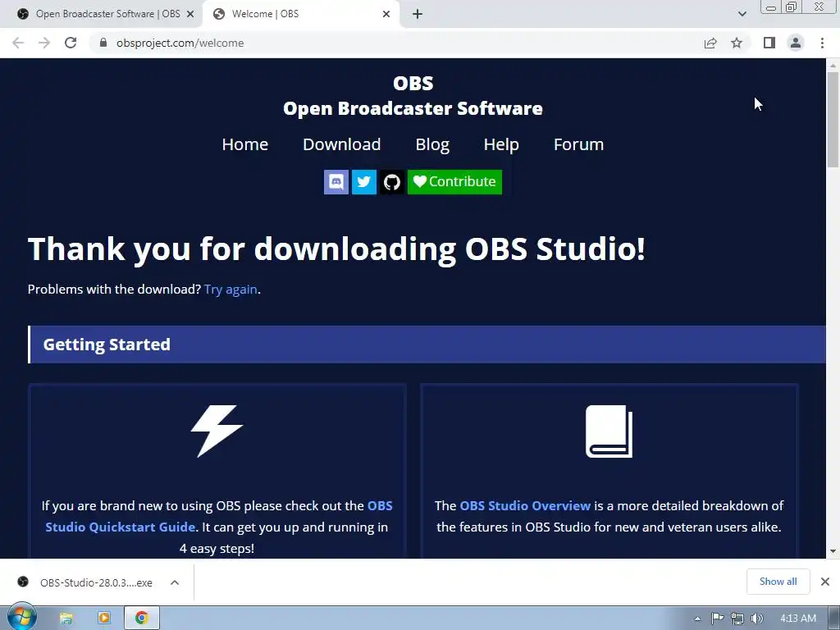Open a new browser tab
The height and width of the screenshot is (630, 840).
[418, 14]
